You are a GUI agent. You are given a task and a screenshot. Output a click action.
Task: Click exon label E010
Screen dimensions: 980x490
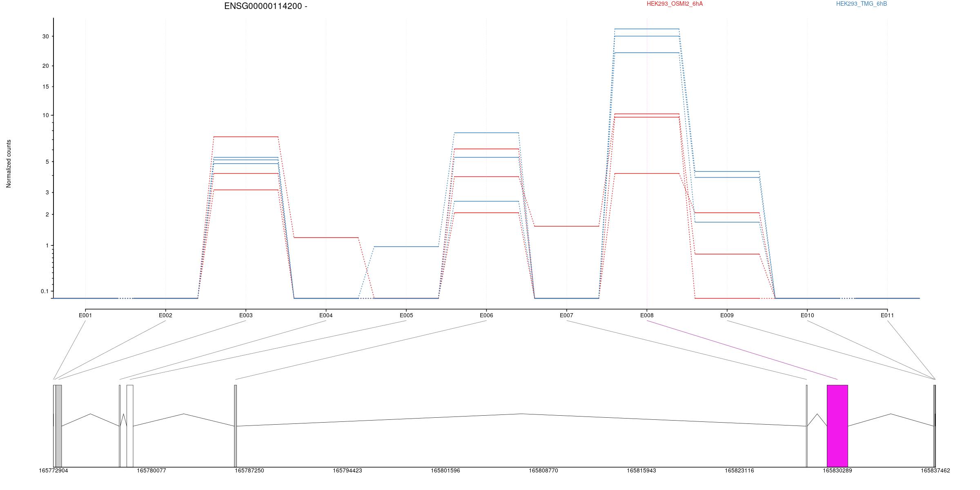pyautogui.click(x=807, y=315)
